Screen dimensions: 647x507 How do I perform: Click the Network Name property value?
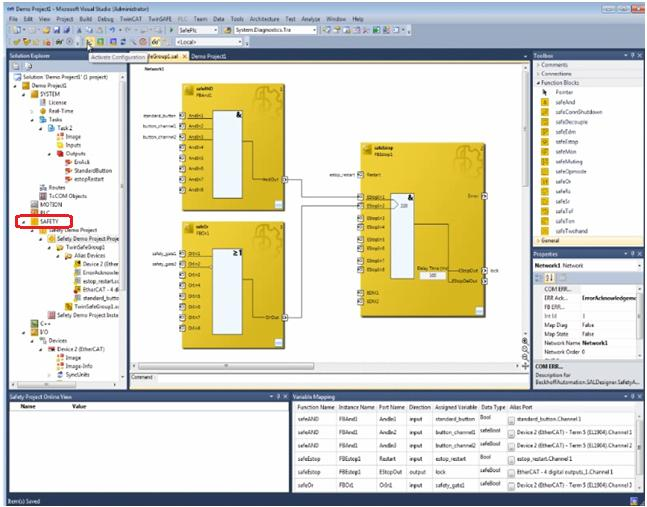coord(595,343)
